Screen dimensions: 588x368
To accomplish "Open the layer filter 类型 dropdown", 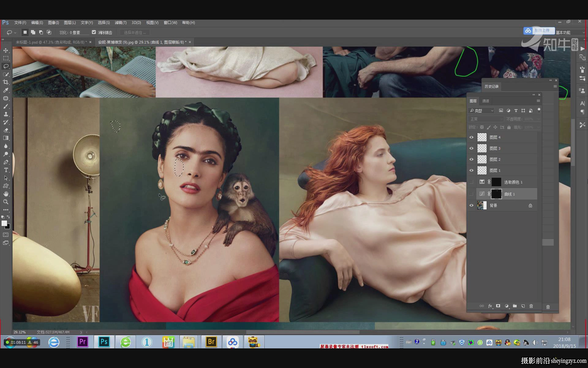I will point(481,111).
